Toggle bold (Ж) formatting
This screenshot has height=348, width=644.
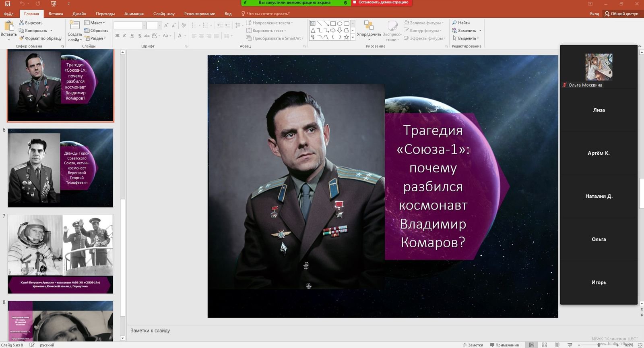point(117,36)
